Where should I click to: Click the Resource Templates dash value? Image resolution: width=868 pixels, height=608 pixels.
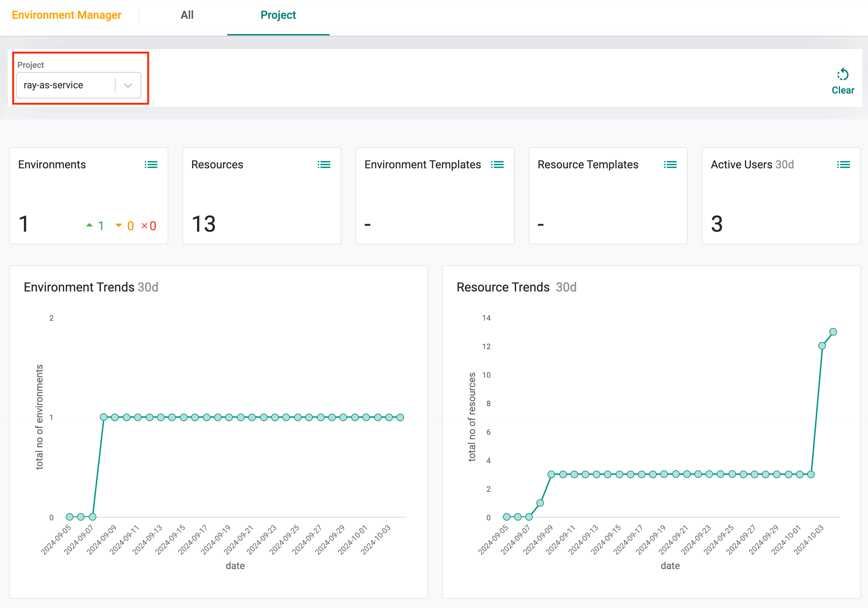540,225
